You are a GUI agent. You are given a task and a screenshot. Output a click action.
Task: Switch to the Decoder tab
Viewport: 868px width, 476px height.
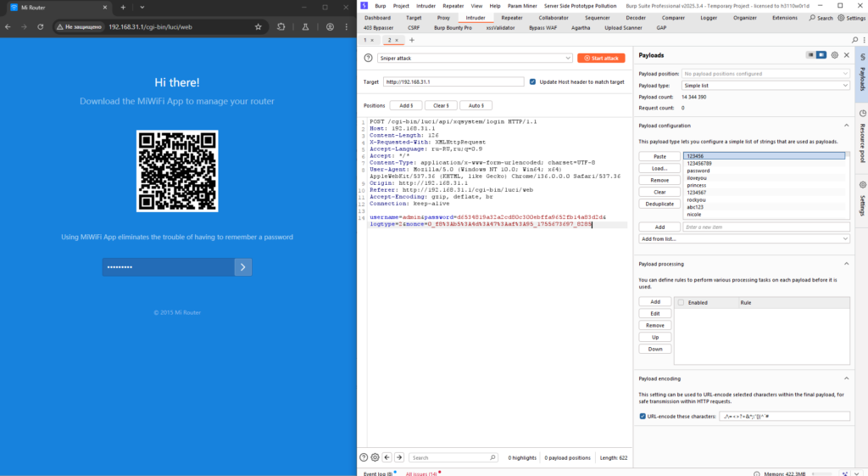click(636, 18)
